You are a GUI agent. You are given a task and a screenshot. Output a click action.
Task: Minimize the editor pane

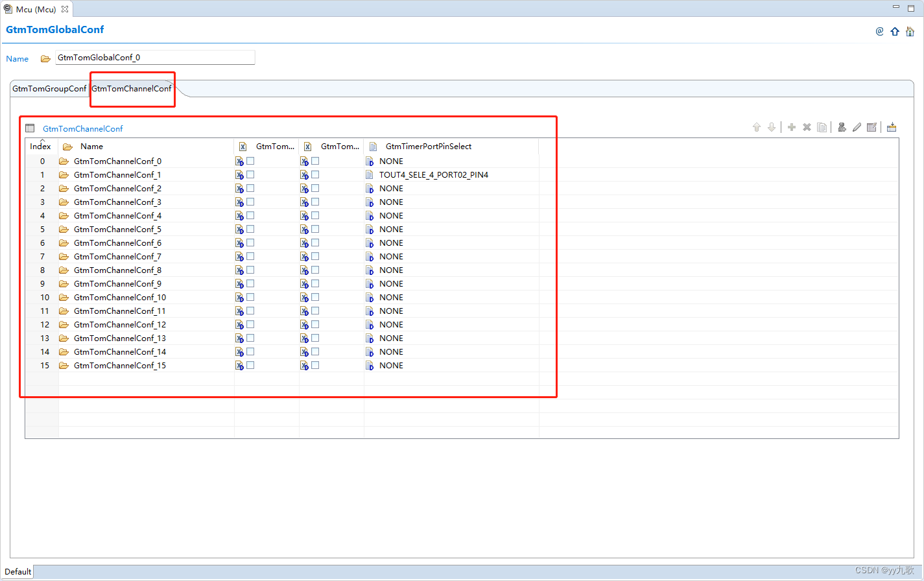click(896, 6)
